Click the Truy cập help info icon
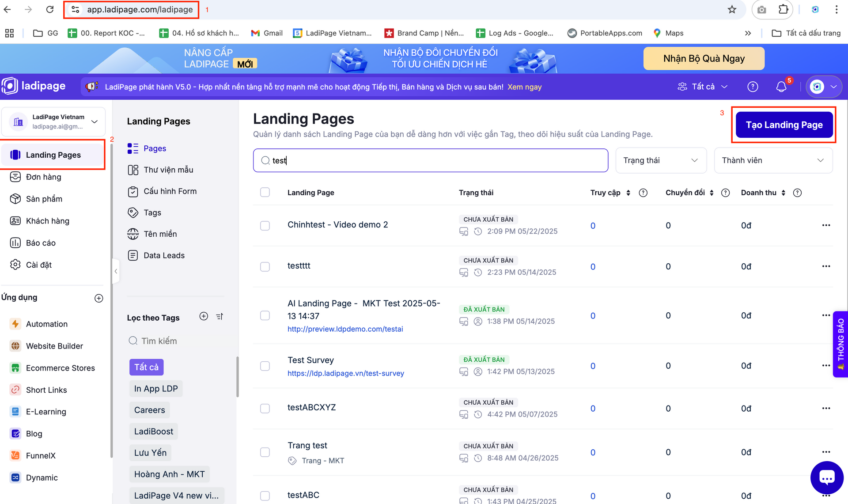The image size is (848, 504). tap(643, 193)
